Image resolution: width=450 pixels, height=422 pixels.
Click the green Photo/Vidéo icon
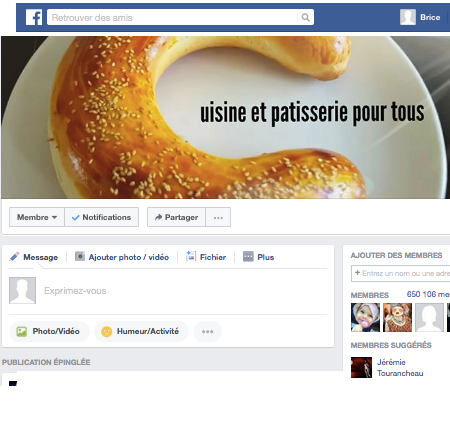[x=22, y=331]
